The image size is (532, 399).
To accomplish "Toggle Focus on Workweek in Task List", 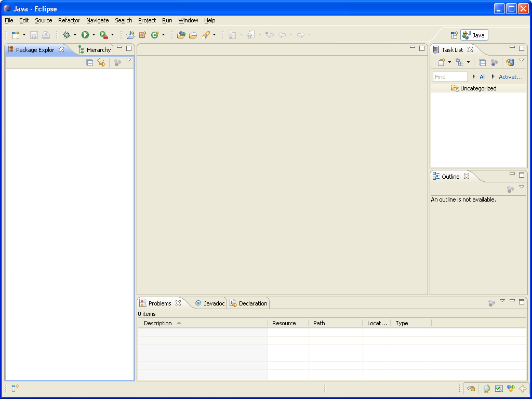I will [x=494, y=62].
